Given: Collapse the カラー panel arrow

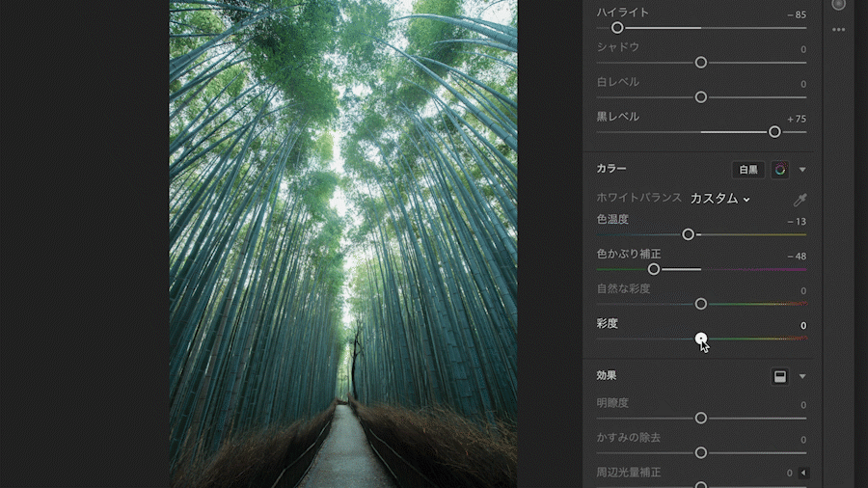Looking at the screenshot, I should click(x=802, y=170).
